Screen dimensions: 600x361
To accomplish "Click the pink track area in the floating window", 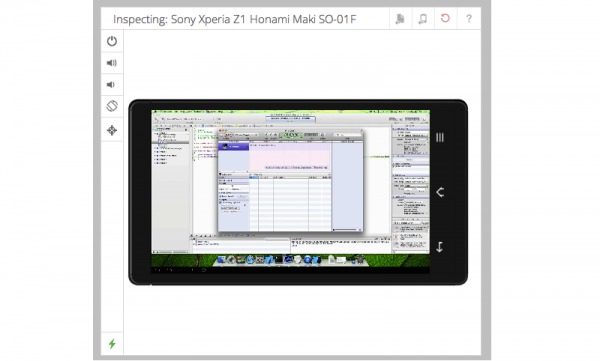I will [x=290, y=157].
